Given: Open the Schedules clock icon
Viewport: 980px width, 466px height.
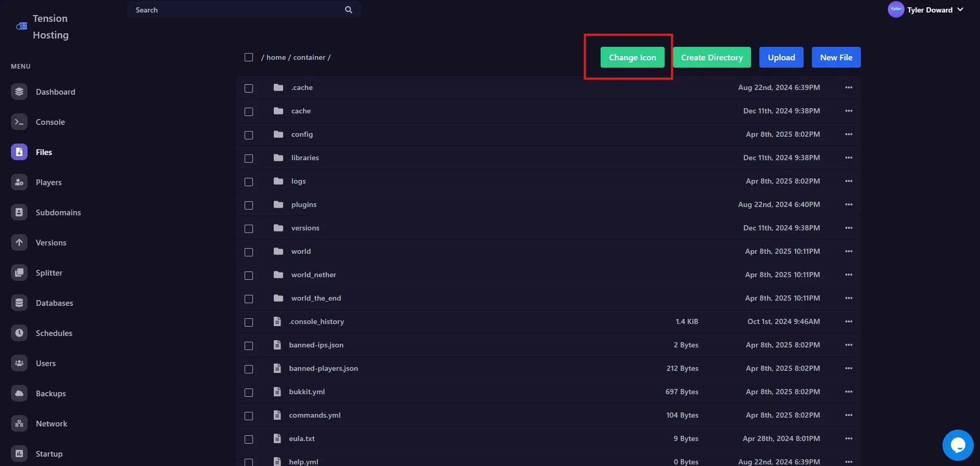Looking at the screenshot, I should (x=19, y=333).
